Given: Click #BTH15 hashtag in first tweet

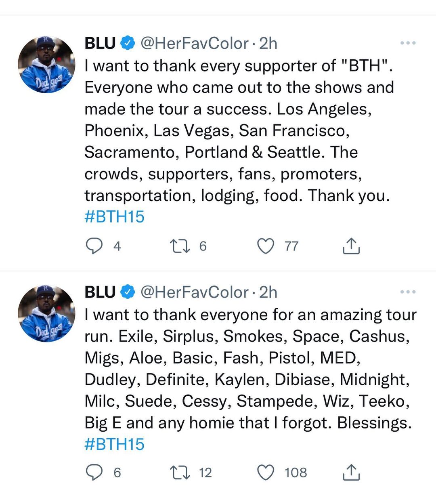Looking at the screenshot, I should [x=114, y=217].
